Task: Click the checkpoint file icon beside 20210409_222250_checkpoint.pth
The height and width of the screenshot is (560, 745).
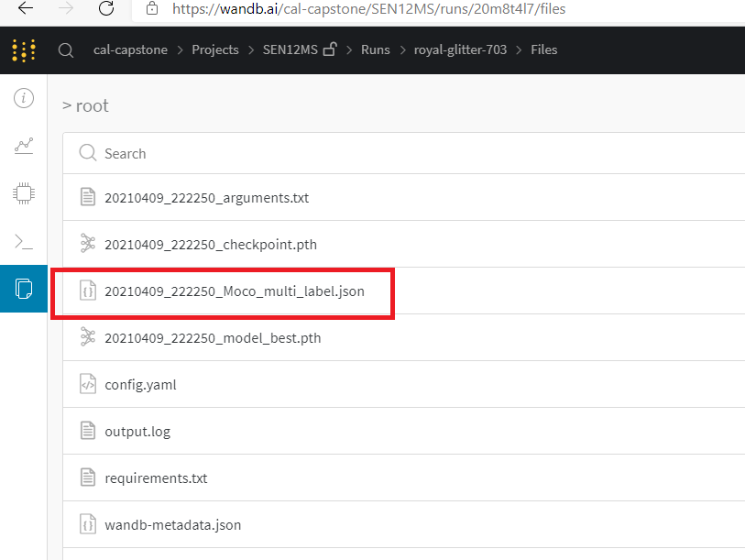Action: pos(87,244)
